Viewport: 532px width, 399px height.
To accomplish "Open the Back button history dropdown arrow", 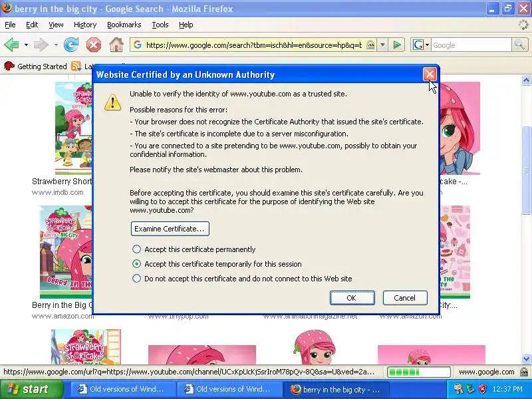I will click(26, 45).
